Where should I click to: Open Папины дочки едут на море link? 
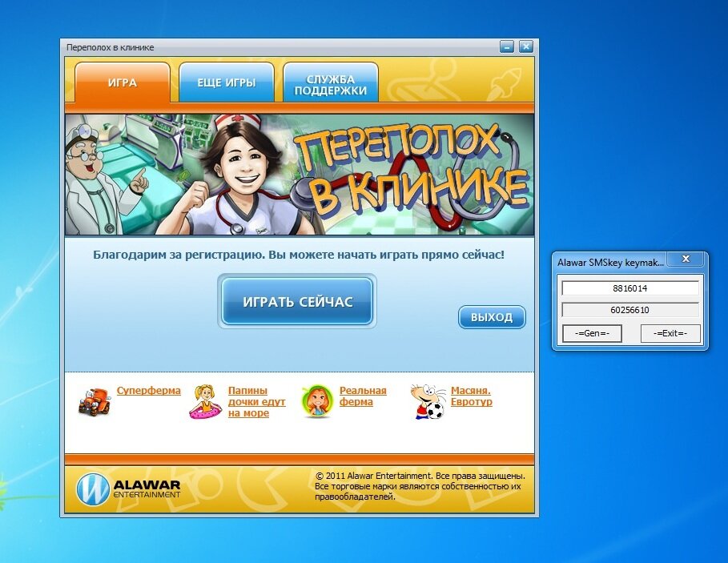pyautogui.click(x=256, y=401)
